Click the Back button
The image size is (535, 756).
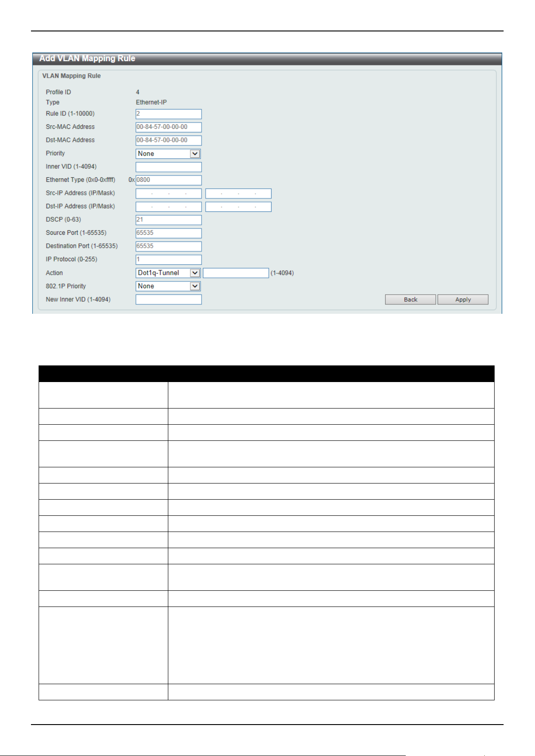(410, 299)
